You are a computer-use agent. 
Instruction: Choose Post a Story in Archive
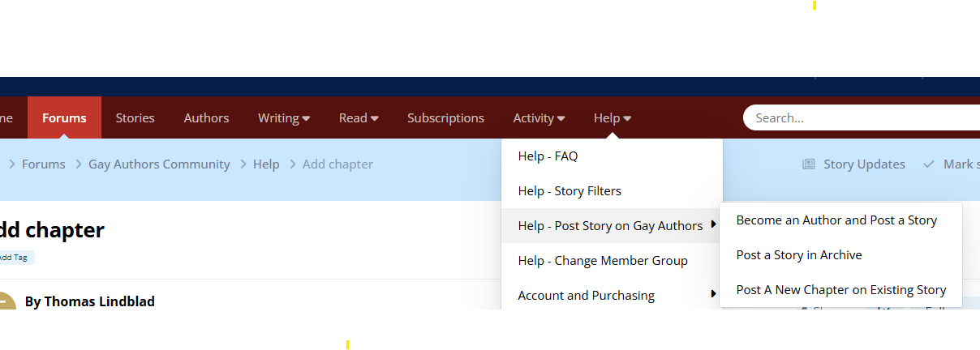point(799,255)
